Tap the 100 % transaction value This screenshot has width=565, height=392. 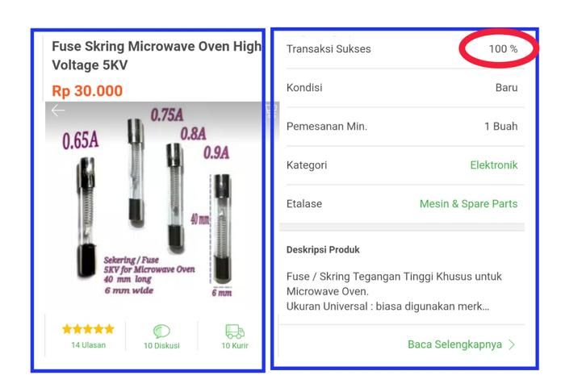(x=503, y=49)
